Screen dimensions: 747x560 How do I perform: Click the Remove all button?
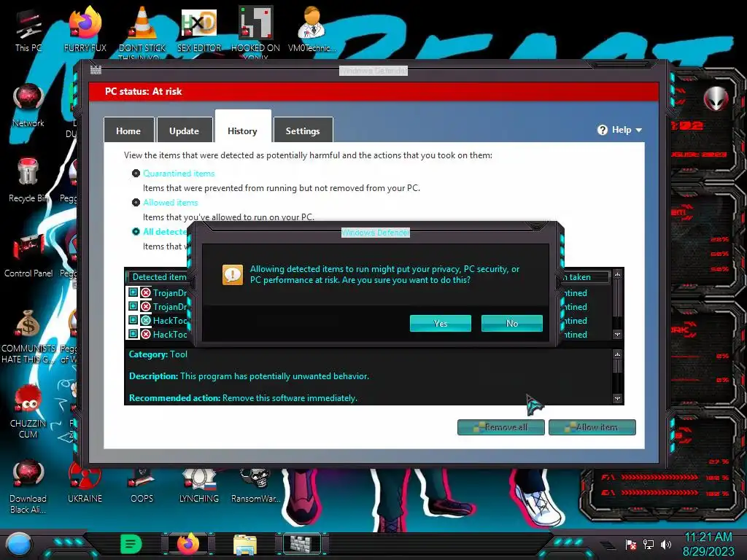(x=500, y=427)
